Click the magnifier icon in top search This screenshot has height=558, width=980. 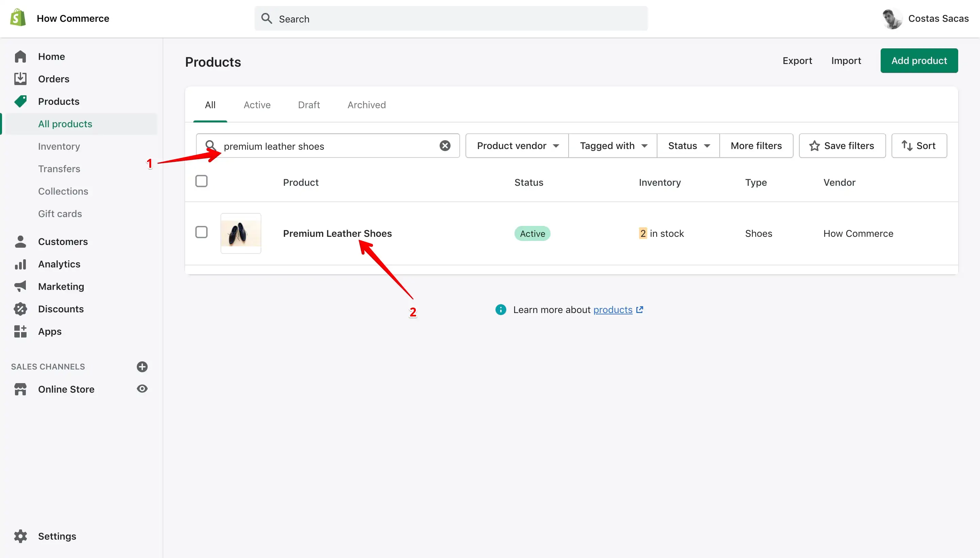(x=266, y=18)
